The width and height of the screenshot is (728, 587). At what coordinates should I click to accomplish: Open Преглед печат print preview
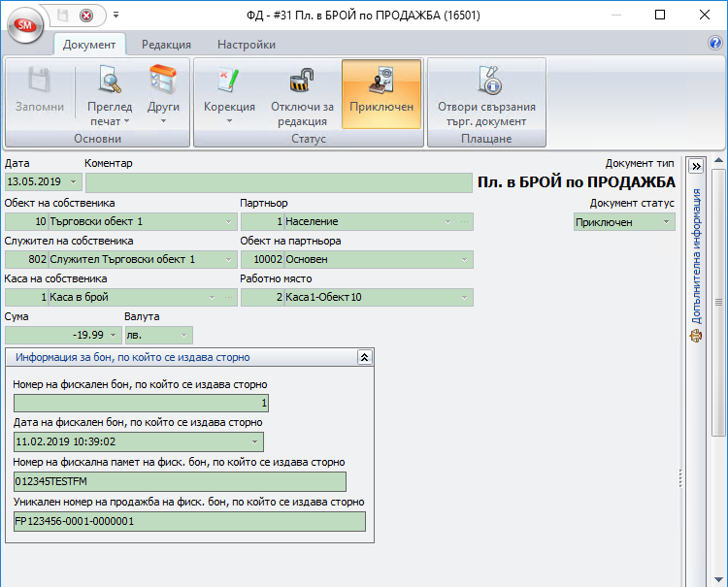110,94
